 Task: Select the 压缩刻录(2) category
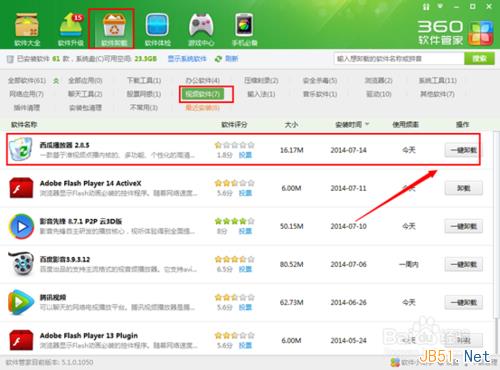click(261, 81)
